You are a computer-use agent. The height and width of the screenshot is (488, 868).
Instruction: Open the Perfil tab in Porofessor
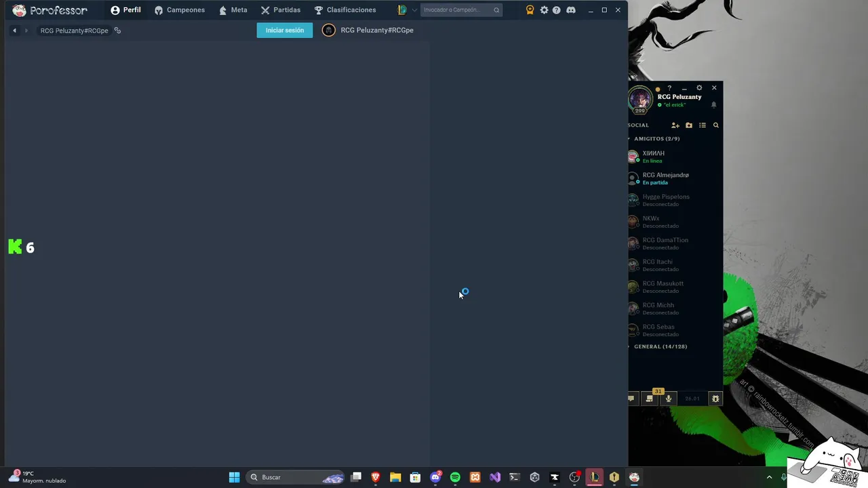point(125,10)
